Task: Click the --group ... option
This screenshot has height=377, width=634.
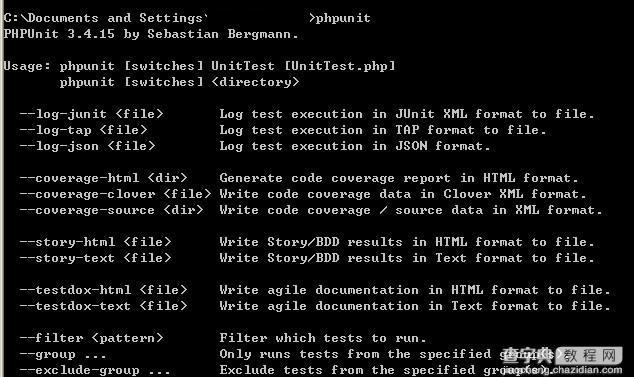Action: click(x=63, y=355)
